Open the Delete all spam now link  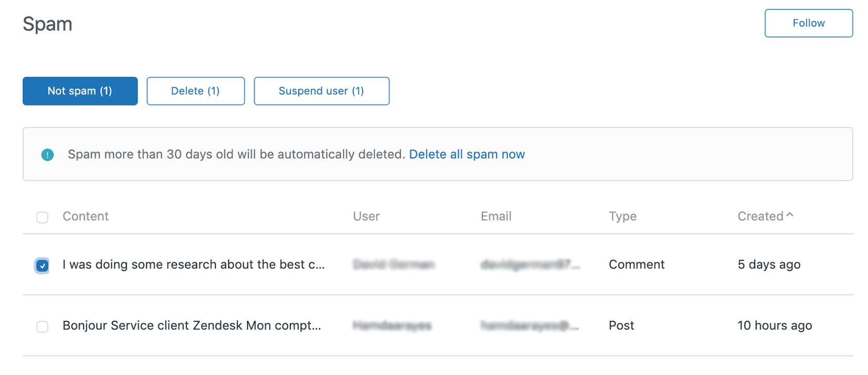(x=467, y=154)
